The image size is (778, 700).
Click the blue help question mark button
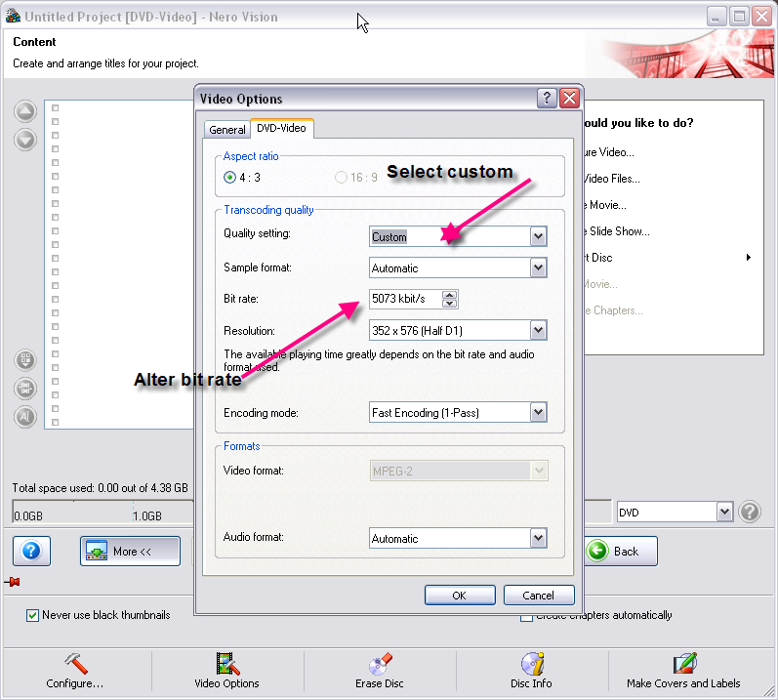(x=32, y=551)
